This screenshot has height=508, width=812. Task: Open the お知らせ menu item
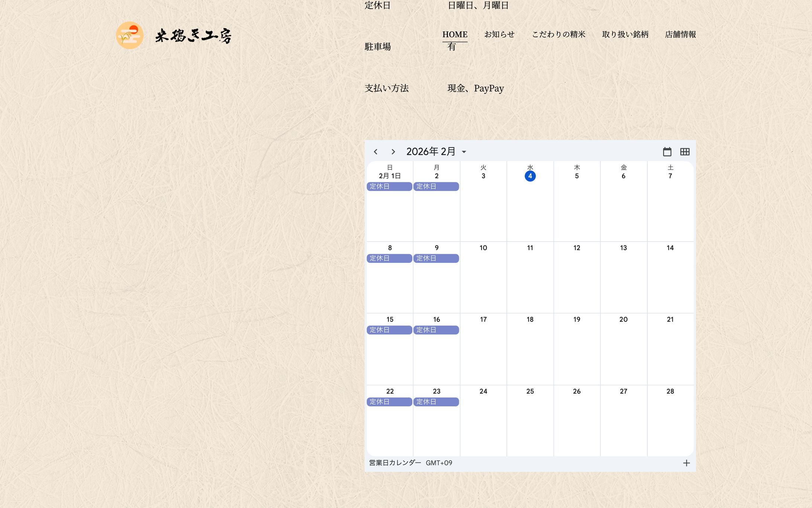point(499,34)
